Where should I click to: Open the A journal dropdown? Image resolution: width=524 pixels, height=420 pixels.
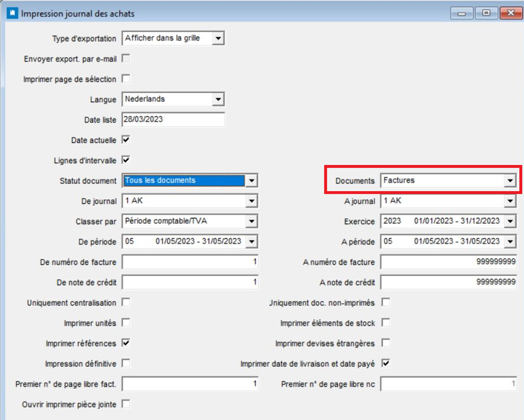click(510, 201)
